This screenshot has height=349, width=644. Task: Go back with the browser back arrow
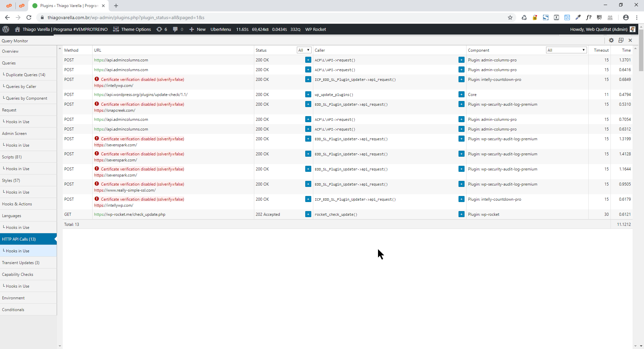click(x=7, y=17)
